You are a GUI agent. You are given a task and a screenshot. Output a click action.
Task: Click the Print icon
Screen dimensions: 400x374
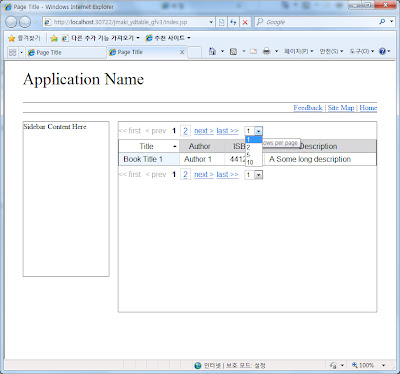coord(266,51)
